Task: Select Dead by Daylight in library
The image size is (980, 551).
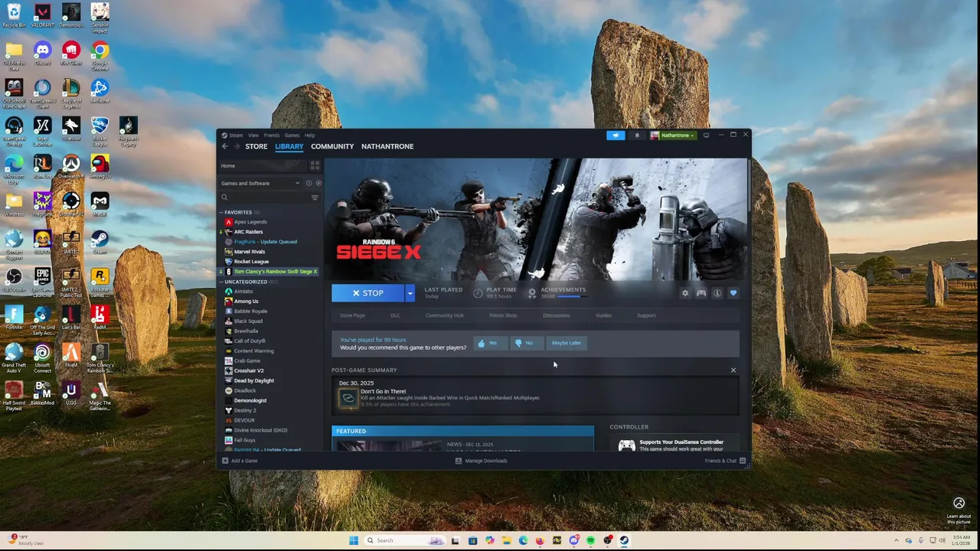Action: [x=253, y=380]
